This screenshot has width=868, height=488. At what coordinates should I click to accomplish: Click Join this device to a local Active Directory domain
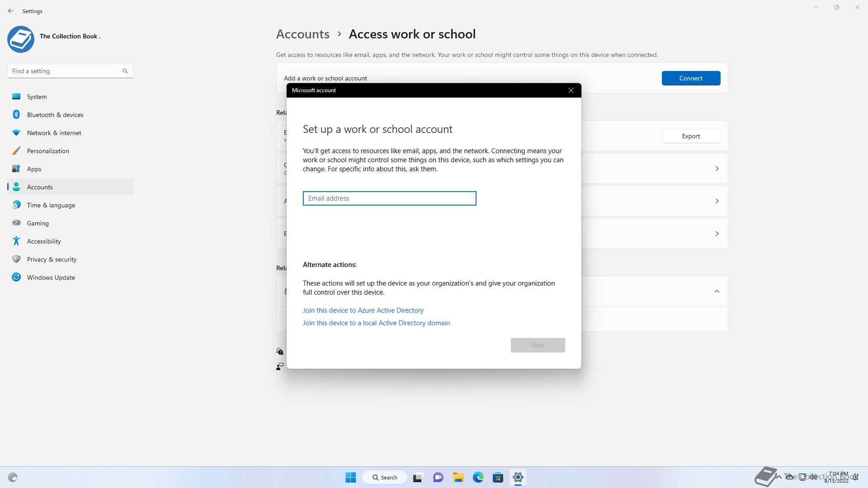pyautogui.click(x=376, y=323)
